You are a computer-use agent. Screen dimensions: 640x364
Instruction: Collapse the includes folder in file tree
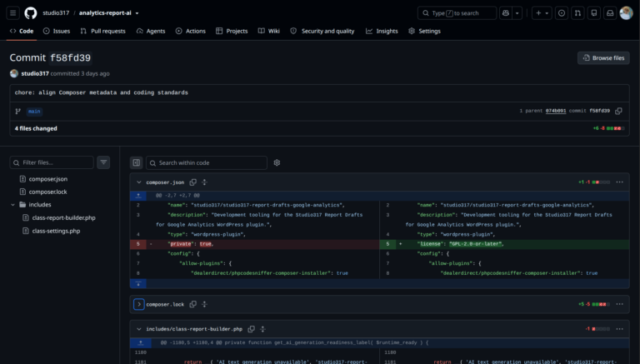pos(12,204)
